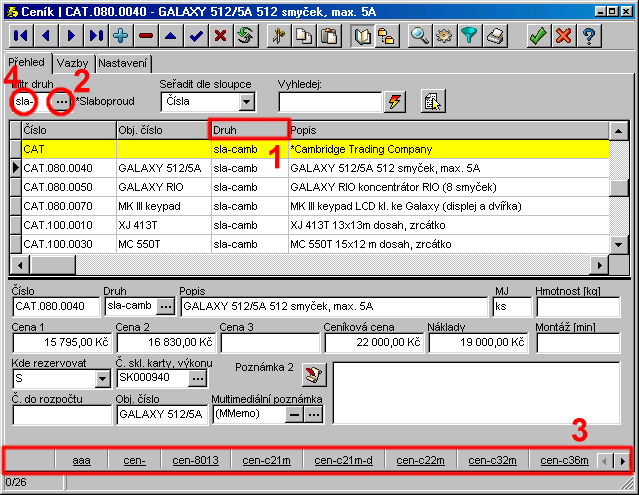Jump to the first record
Screen dimensions: 639x495
coord(21,35)
